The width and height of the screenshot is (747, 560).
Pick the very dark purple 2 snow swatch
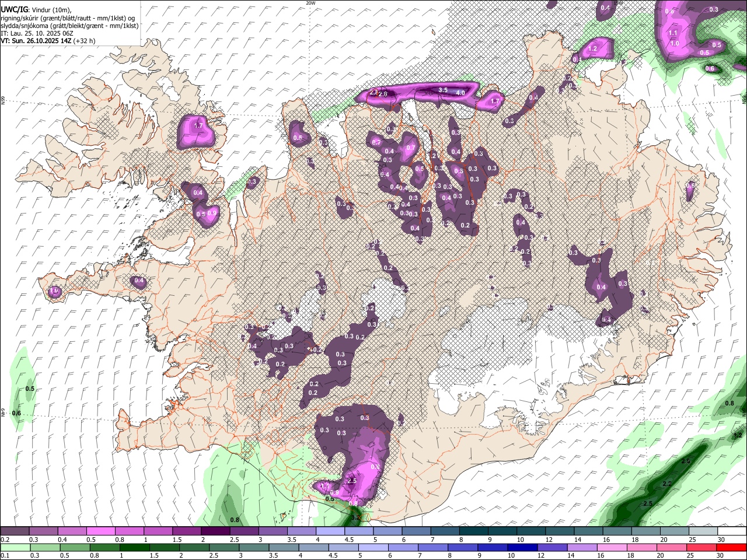(x=215, y=531)
